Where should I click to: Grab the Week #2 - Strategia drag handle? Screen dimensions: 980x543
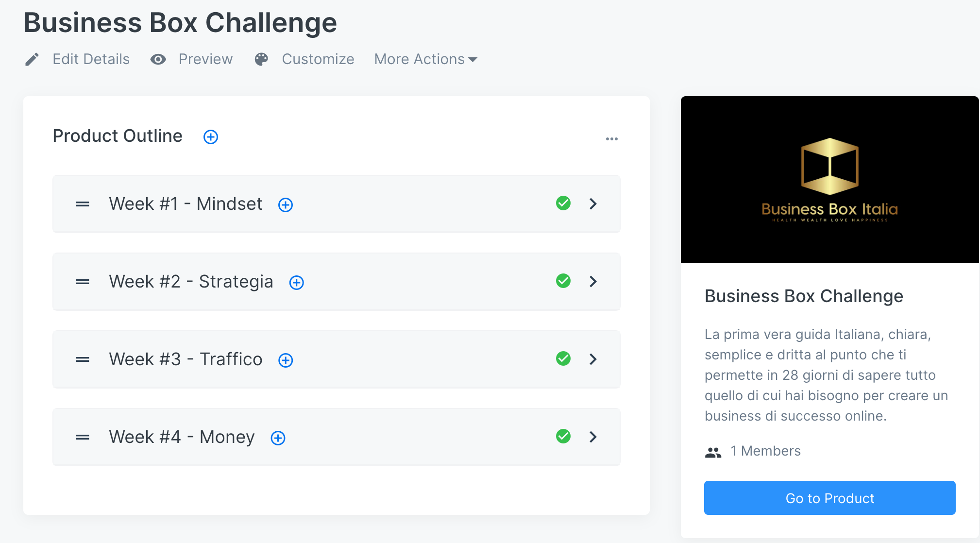[83, 282]
